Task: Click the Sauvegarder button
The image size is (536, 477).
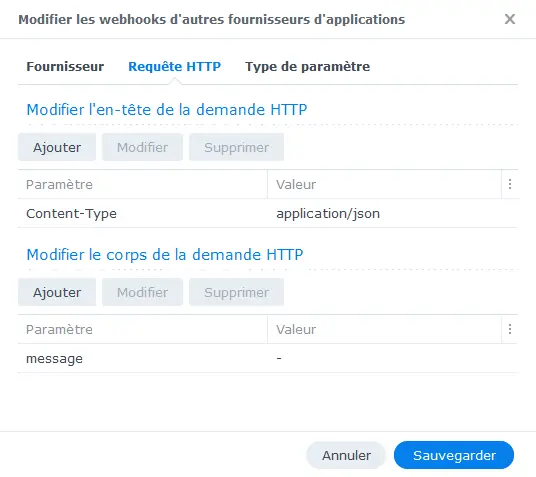Action: point(454,455)
